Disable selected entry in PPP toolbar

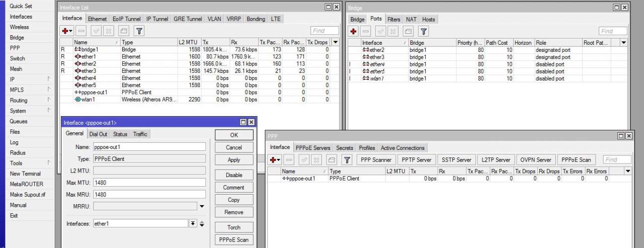click(x=317, y=159)
